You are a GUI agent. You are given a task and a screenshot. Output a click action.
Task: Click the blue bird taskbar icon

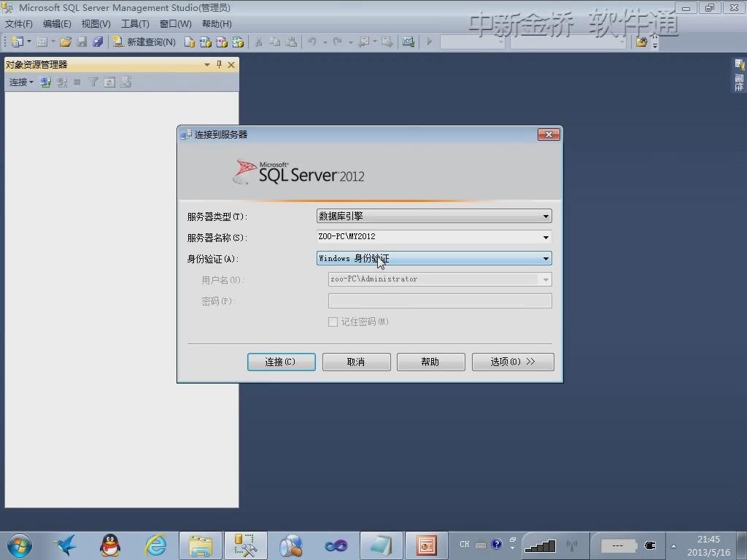(65, 545)
